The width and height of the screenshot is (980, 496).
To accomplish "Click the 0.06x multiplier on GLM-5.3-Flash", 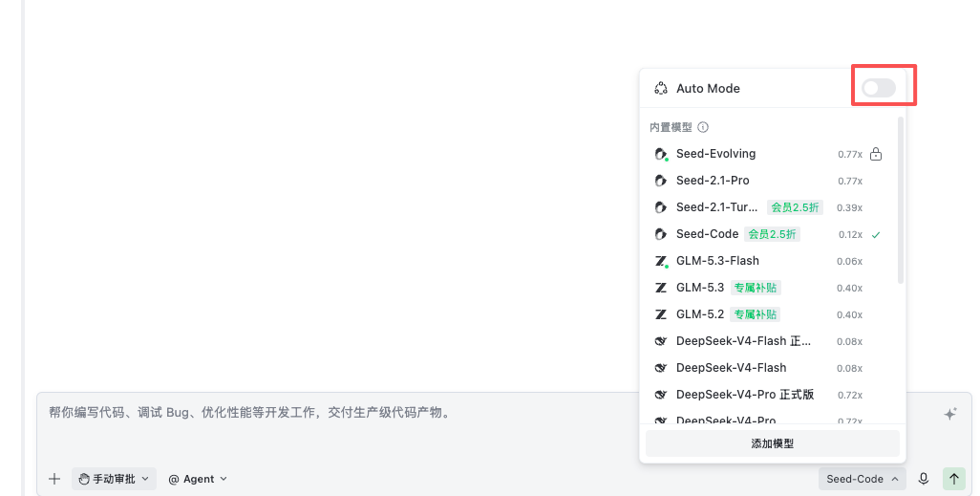I will coord(849,262).
